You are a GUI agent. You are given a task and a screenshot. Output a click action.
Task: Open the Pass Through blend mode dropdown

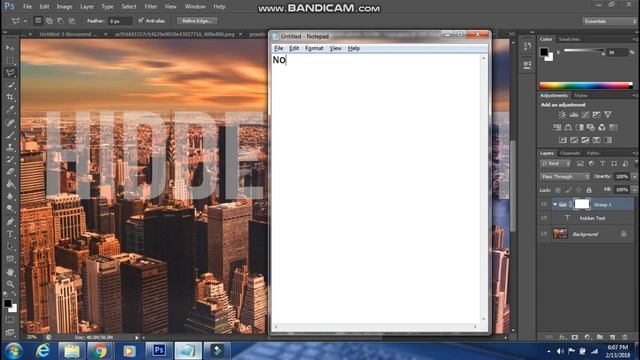[x=565, y=176]
